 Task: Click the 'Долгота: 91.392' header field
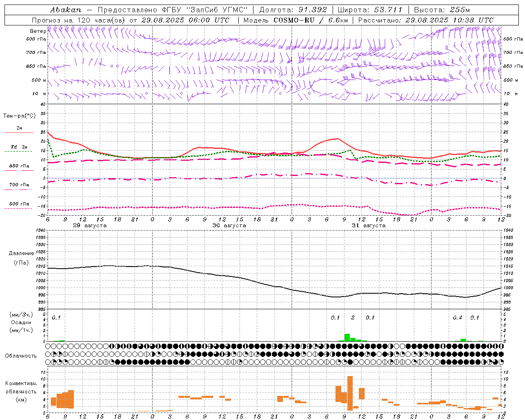coord(293,10)
